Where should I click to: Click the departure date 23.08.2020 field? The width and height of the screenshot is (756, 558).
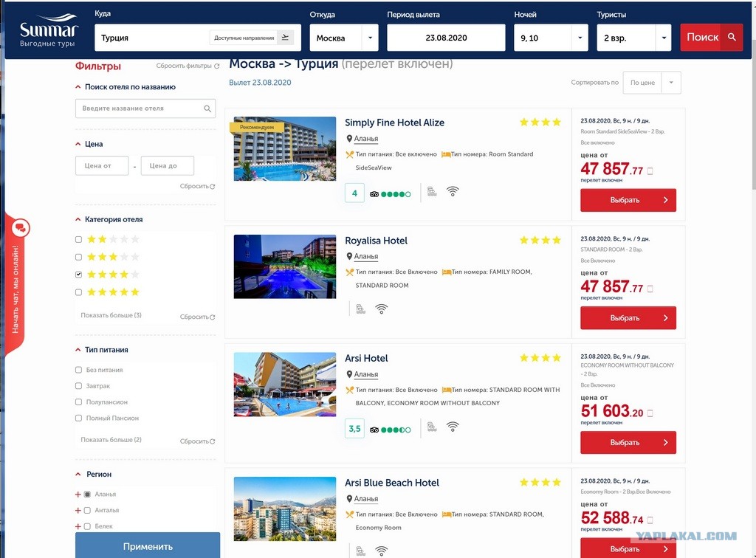(x=446, y=38)
